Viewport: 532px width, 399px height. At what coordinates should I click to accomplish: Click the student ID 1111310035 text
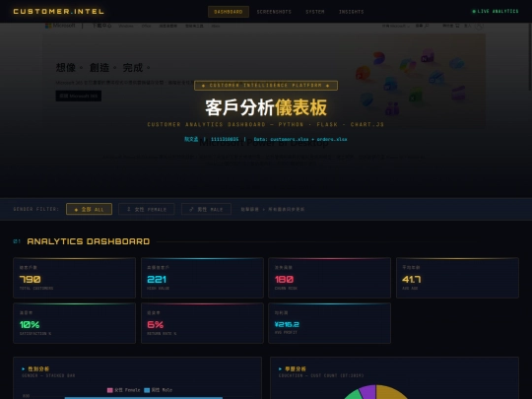[225, 139]
